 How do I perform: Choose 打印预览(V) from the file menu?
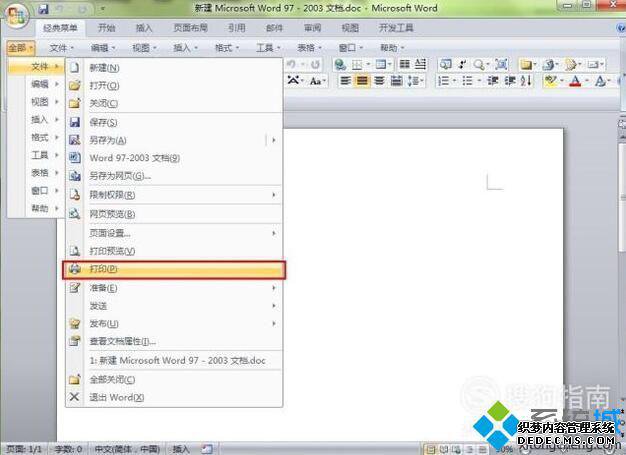click(174, 251)
